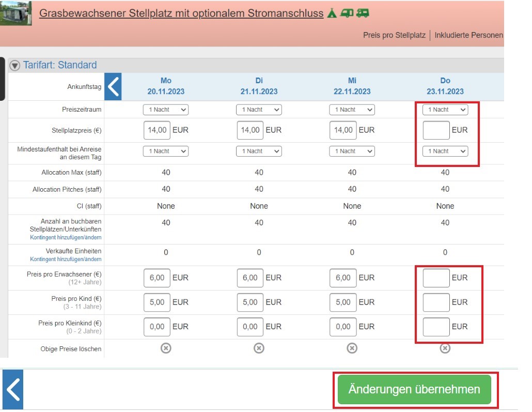
Task: Open Preiszeitraum dropdown for Thursday 23.11.2023
Action: [445, 110]
